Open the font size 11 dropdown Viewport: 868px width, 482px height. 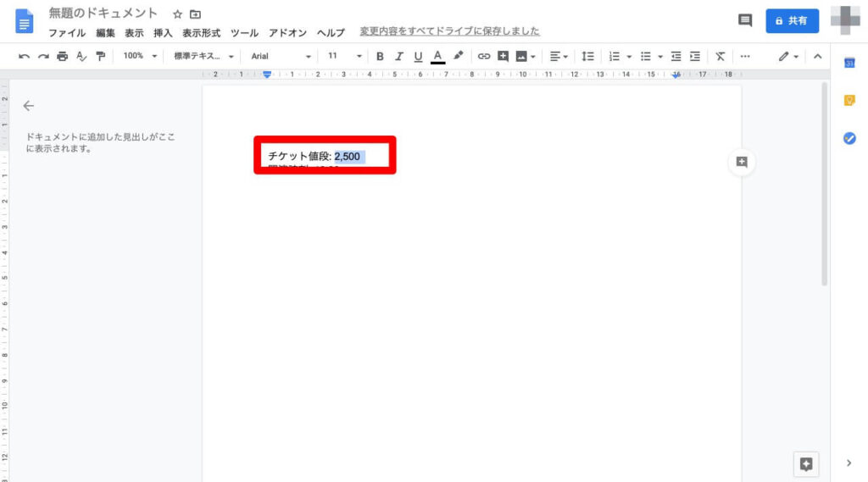click(344, 56)
